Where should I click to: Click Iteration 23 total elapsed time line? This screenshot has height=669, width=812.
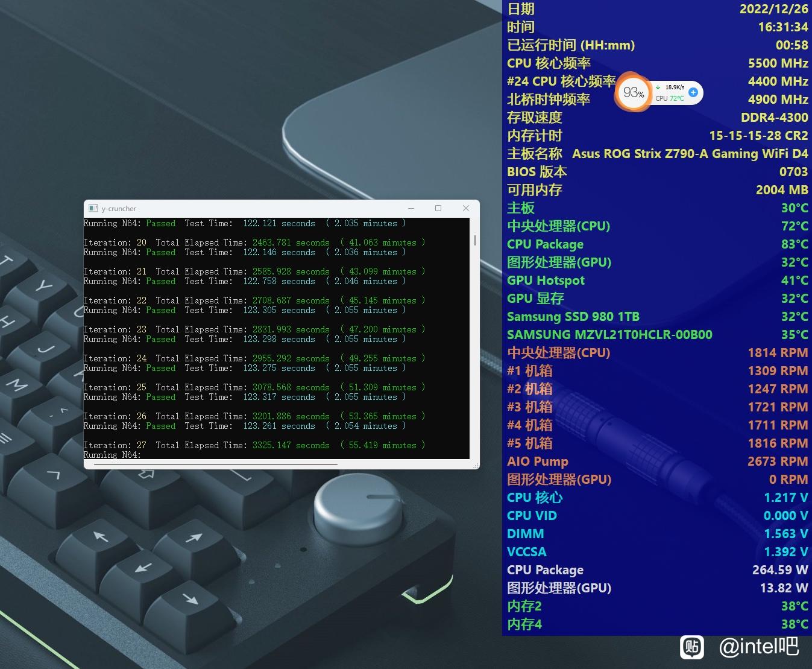point(254,329)
